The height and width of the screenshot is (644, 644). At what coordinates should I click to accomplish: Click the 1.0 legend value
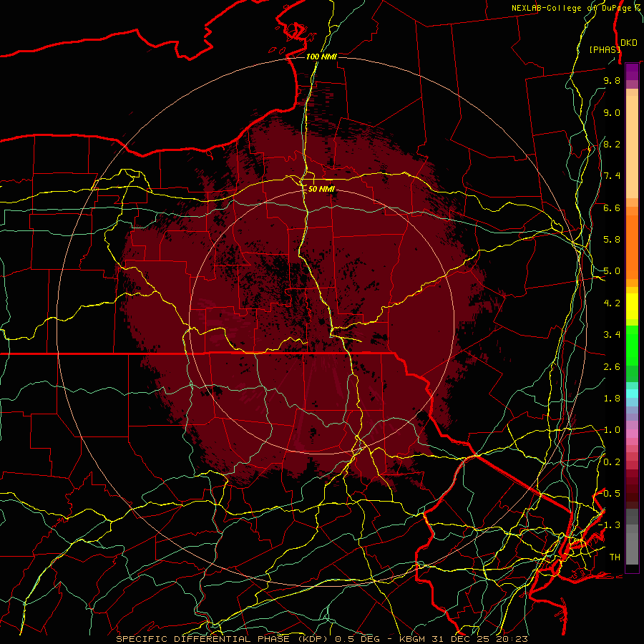coord(612,431)
